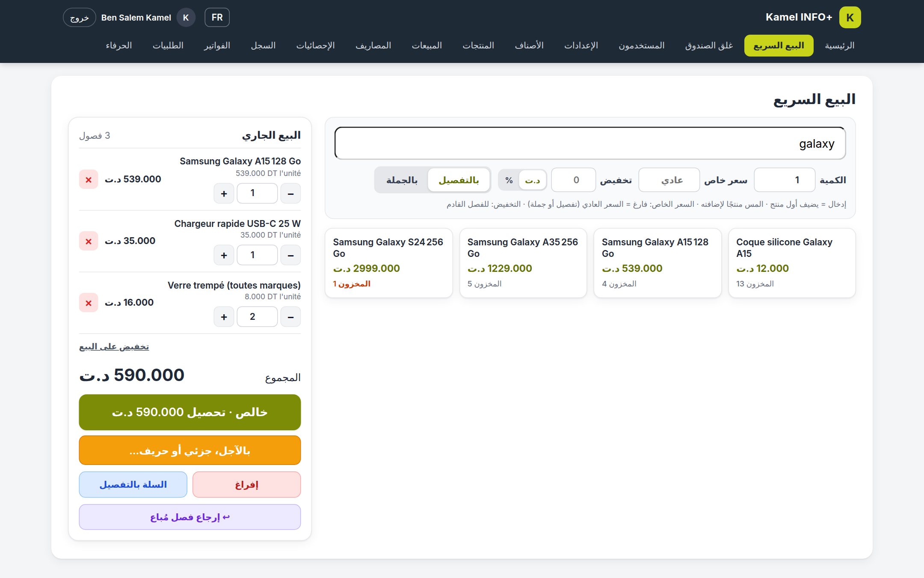
Task: Collect payment with green خالص button
Action: 190,412
